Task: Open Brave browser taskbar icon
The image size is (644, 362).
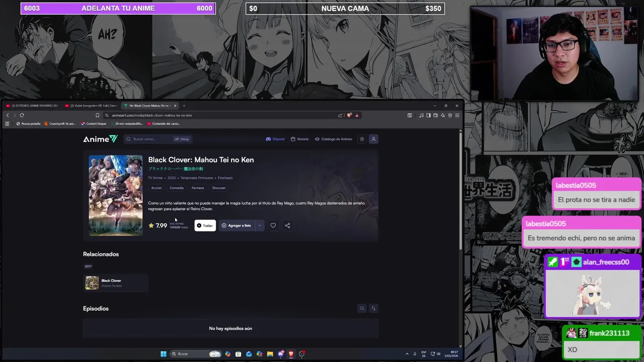Action: 291,354
